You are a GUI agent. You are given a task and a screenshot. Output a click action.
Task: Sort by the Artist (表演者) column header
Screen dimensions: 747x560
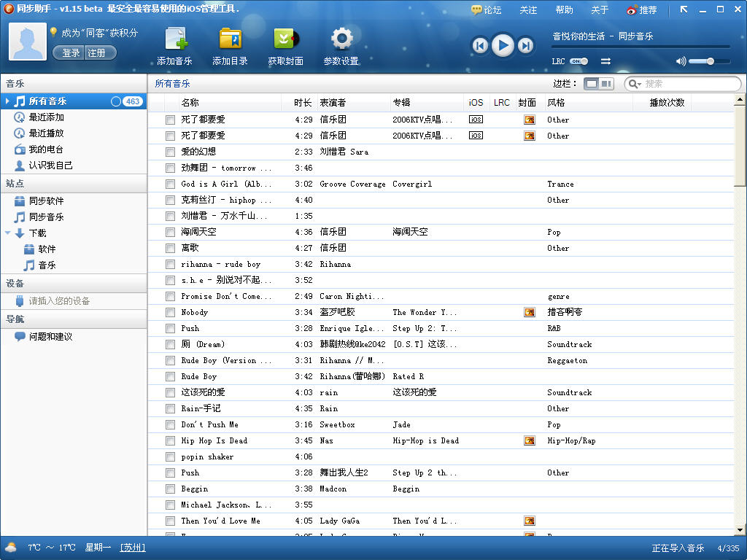[x=353, y=102]
